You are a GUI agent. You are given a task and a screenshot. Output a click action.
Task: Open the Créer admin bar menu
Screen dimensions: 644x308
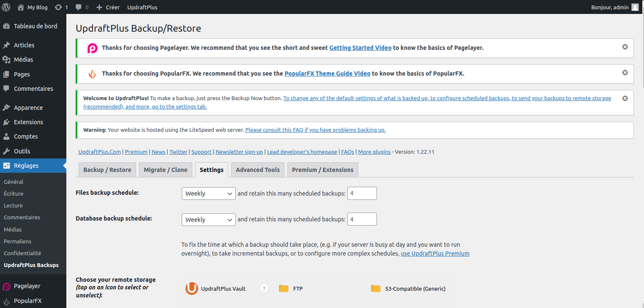pyautogui.click(x=108, y=7)
